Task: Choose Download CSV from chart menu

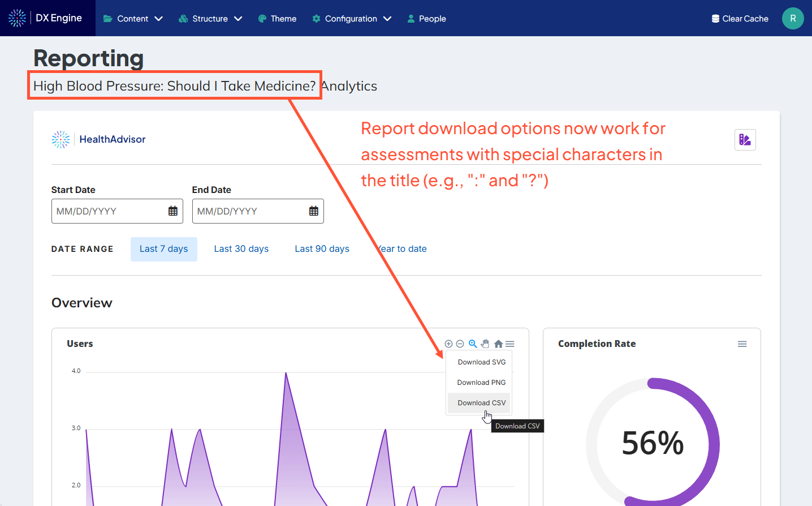Action: [x=480, y=403]
